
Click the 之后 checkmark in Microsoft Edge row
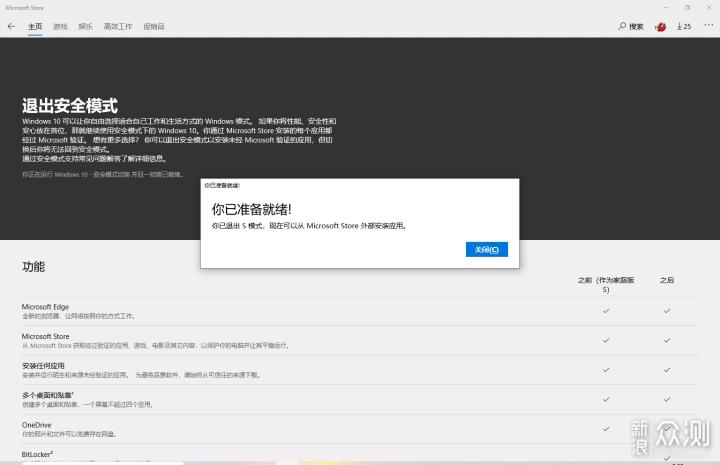point(667,311)
